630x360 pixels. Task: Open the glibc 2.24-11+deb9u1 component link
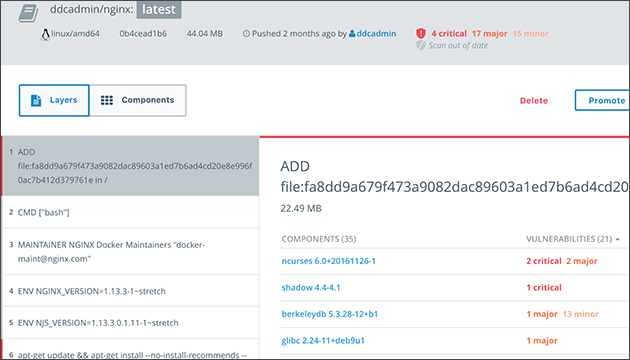[x=323, y=341]
